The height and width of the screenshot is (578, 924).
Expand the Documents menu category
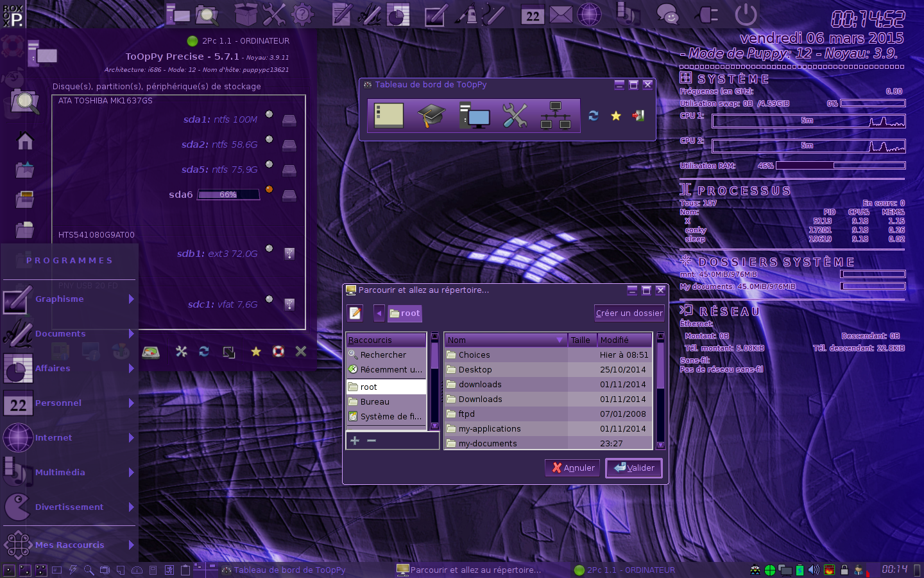point(69,334)
